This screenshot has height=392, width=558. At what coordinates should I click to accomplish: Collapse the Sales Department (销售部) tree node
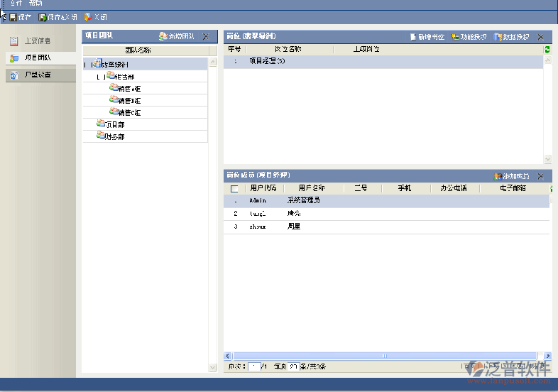click(99, 77)
